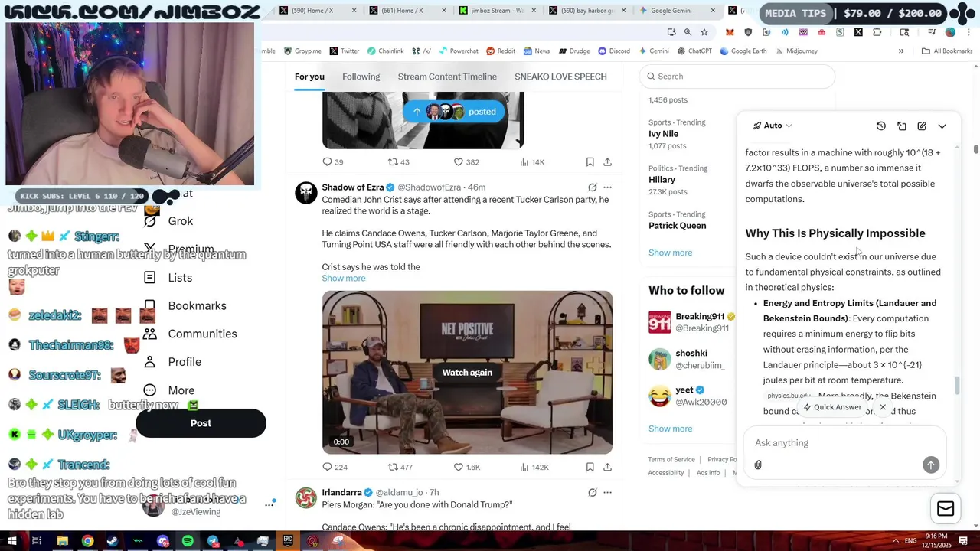Share the Shadow of Ezra post
This screenshot has width=980, height=551.
coord(607,467)
